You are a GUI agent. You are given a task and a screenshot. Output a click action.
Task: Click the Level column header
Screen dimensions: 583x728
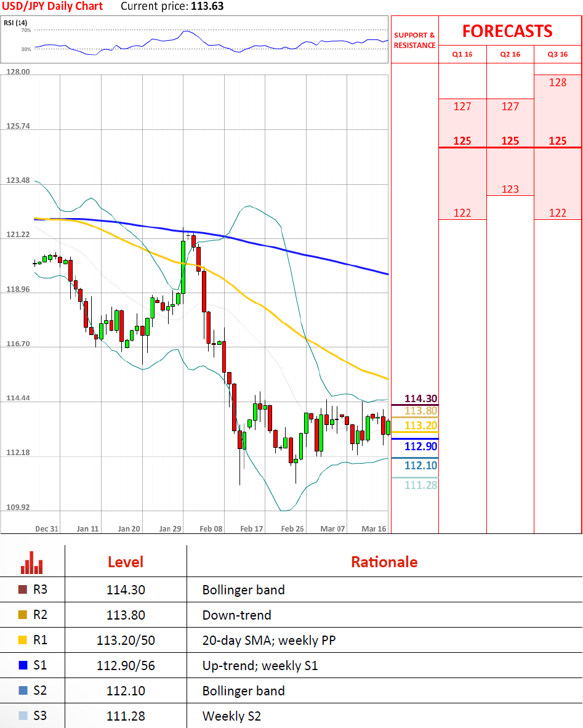pos(126,562)
